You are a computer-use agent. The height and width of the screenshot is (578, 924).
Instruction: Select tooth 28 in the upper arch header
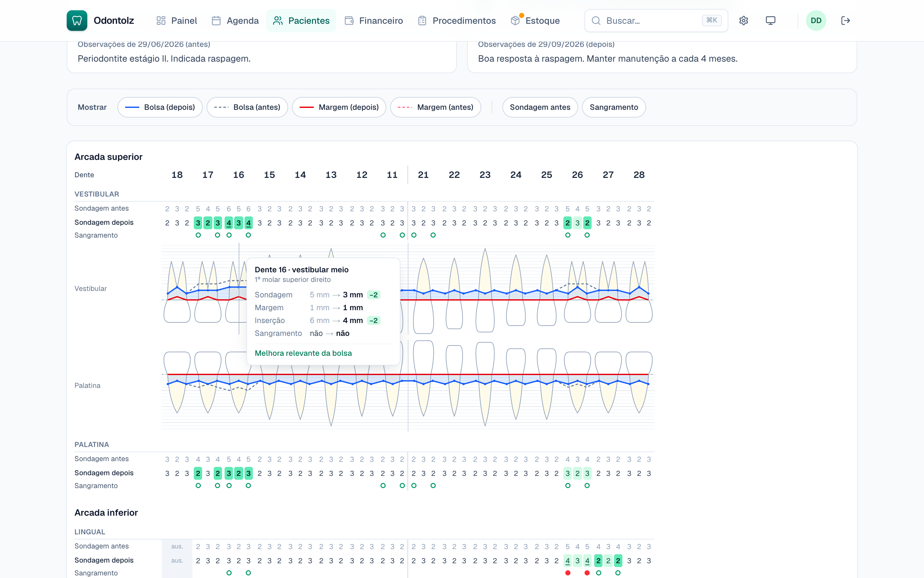(639, 175)
